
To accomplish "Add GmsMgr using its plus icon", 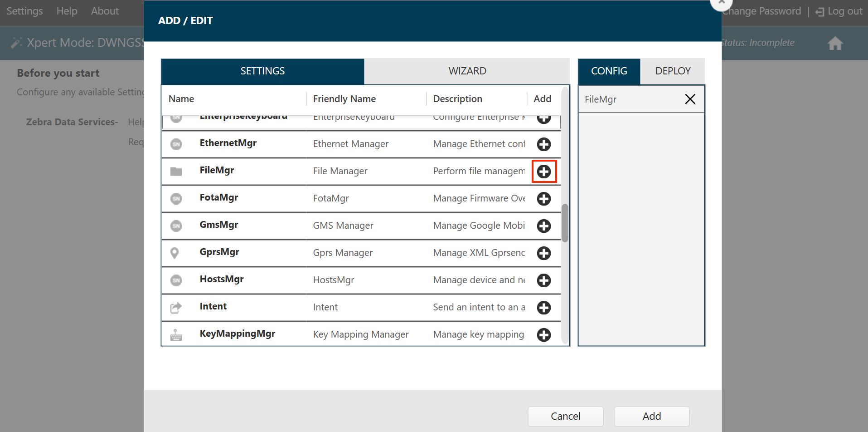I will coord(543,226).
